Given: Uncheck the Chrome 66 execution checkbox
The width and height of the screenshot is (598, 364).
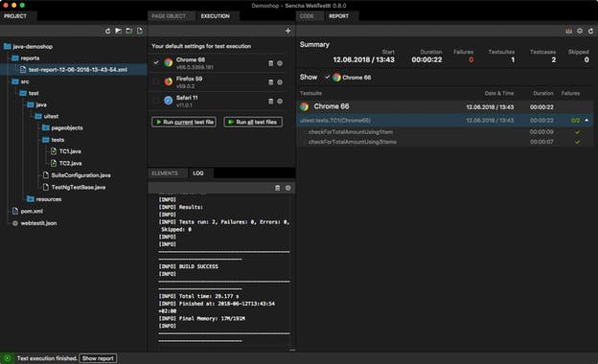Looking at the screenshot, I should (x=156, y=62).
